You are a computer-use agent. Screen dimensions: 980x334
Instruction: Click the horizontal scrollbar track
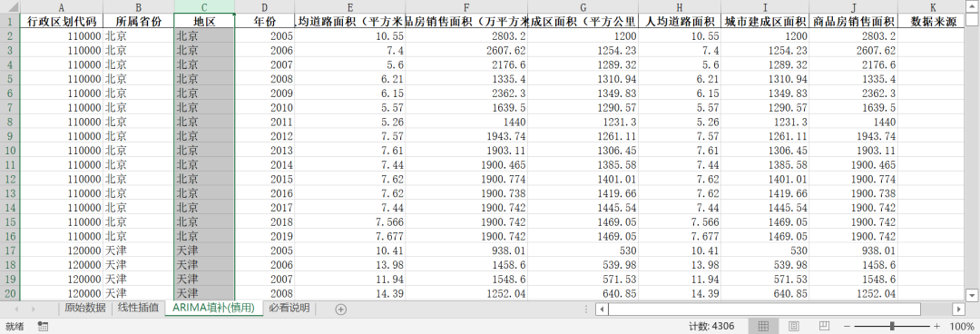pyautogui.click(x=780, y=309)
